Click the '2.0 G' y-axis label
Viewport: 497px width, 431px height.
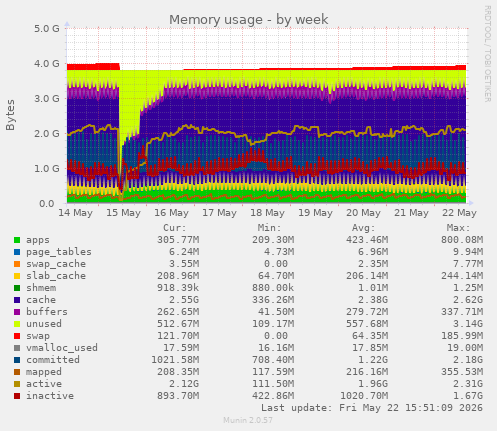[47, 134]
